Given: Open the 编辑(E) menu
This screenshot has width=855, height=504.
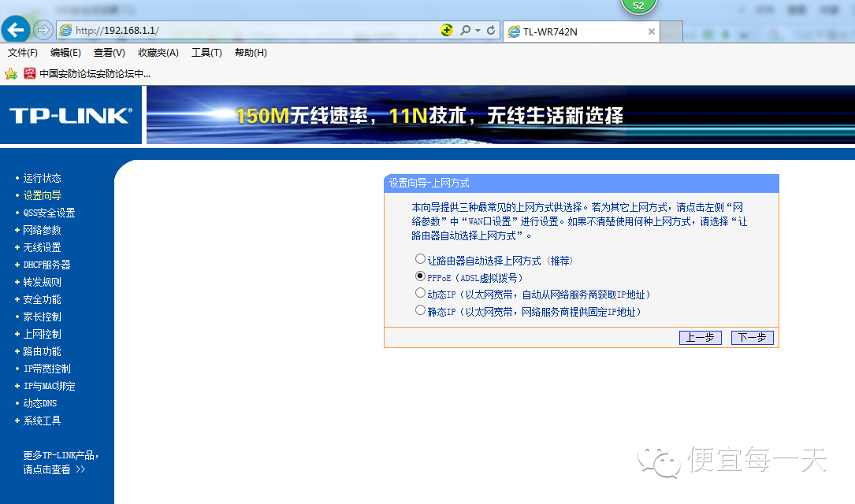Looking at the screenshot, I should [x=65, y=53].
